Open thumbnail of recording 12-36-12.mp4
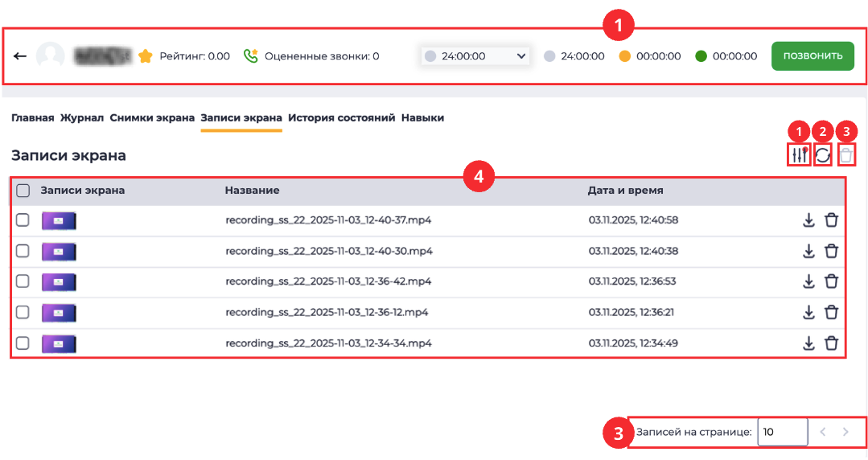The width and height of the screenshot is (868, 460). tap(60, 314)
